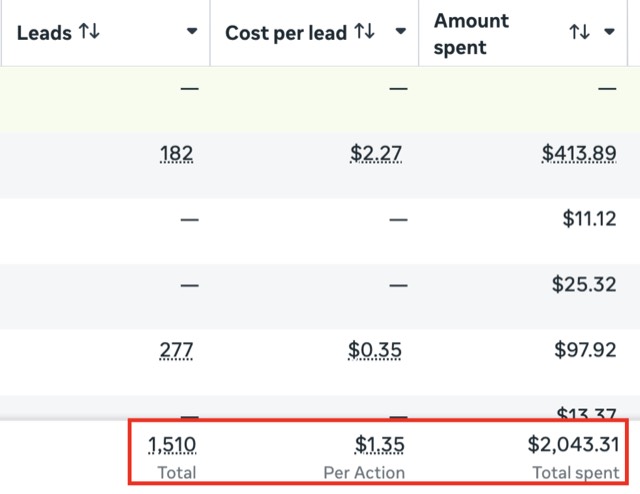Click the Cost per lead header text
This screenshot has height=494, width=640.
pyautogui.click(x=286, y=33)
